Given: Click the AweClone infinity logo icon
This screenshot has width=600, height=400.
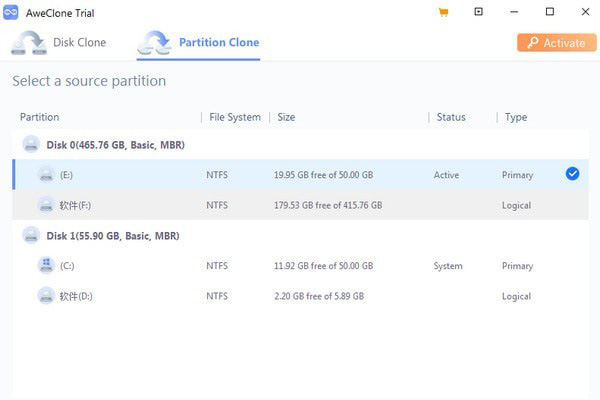Looking at the screenshot, I should point(11,12).
